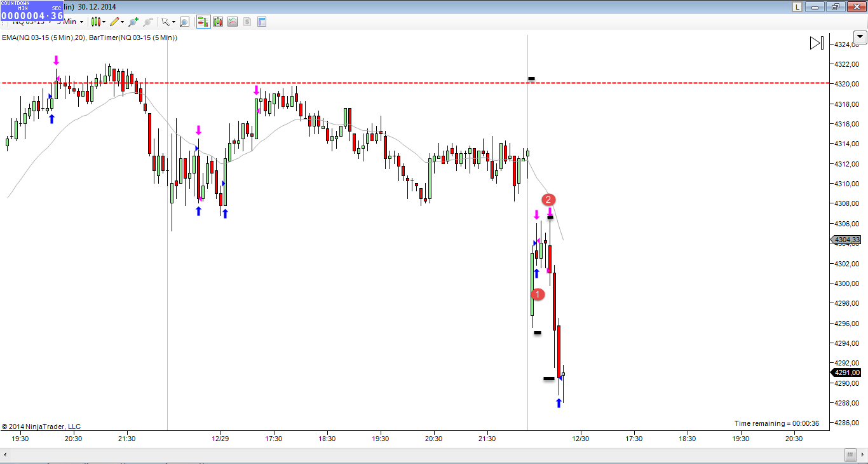Click the 4286,00 price axis label
The image size is (868, 464).
847,423
